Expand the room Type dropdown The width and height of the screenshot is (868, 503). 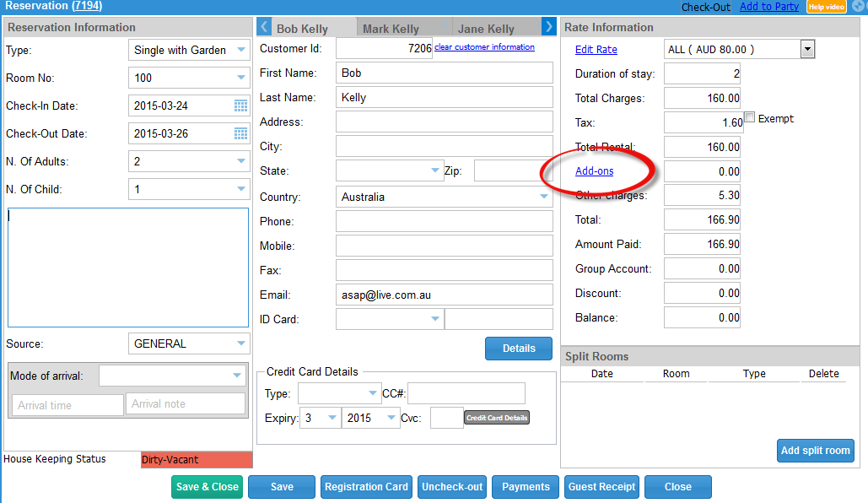coord(241,51)
